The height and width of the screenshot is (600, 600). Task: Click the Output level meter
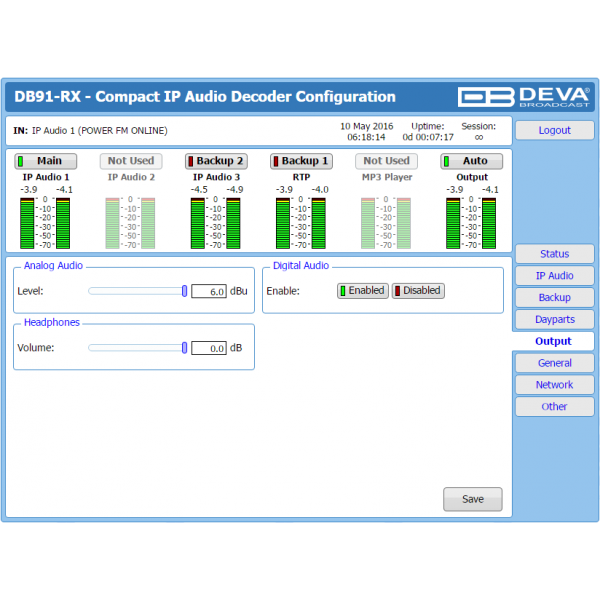[x=471, y=223]
